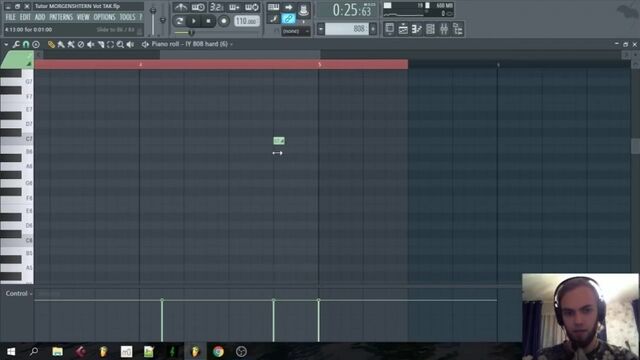Open the browser panel icon
Screen dimensions: 640x360
click(458, 29)
